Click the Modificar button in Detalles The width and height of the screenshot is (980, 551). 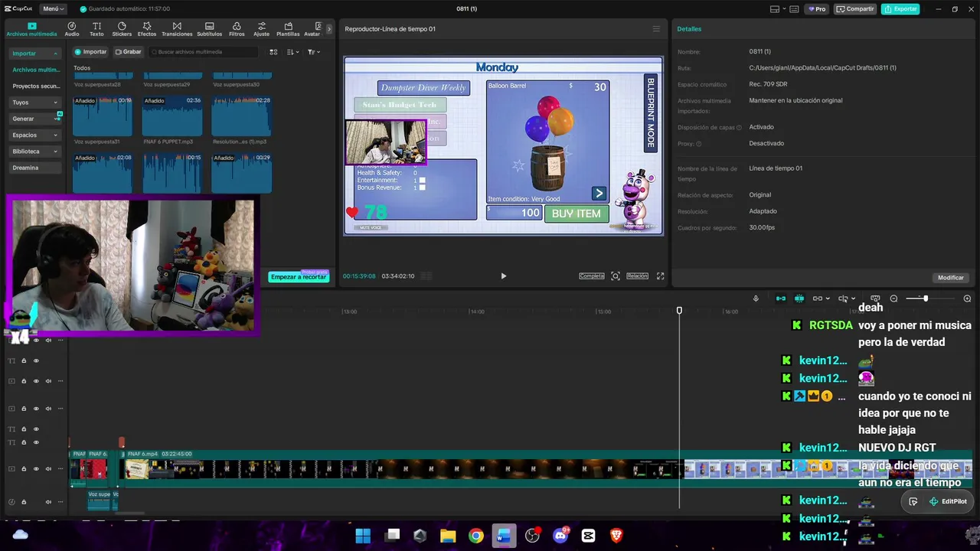[951, 278]
